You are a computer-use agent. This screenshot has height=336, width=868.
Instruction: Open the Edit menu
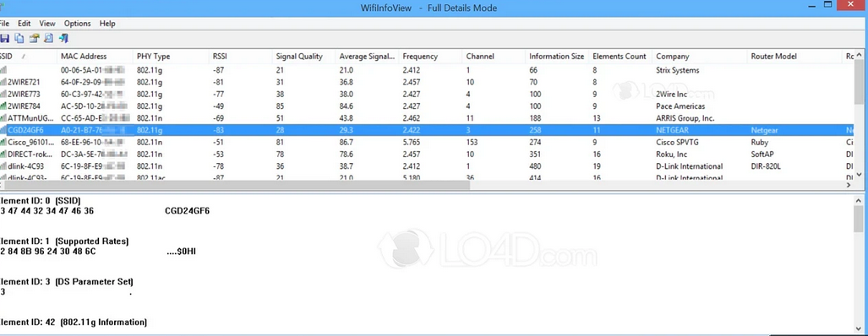25,23
